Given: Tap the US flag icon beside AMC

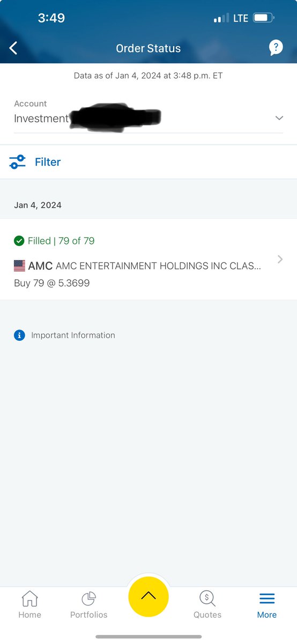Looking at the screenshot, I should coord(19,266).
